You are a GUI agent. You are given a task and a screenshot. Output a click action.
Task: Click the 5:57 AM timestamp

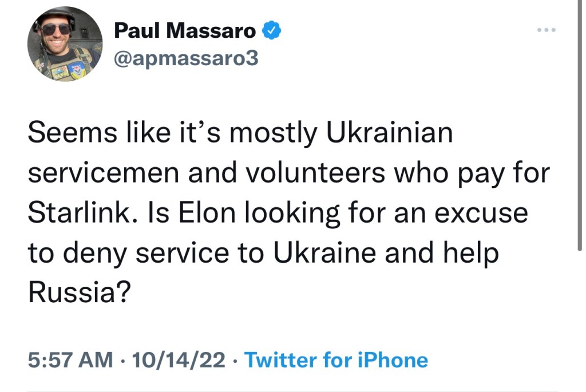click(70, 360)
